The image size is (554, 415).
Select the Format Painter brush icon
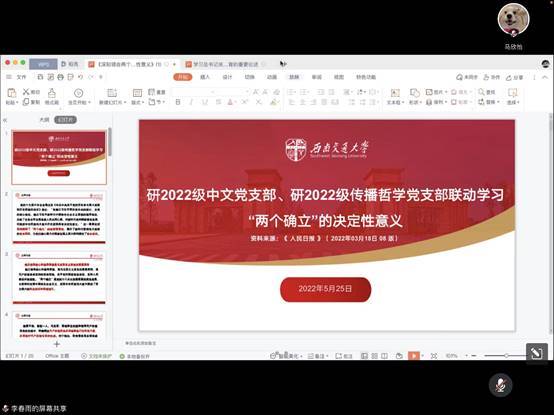[x=52, y=93]
